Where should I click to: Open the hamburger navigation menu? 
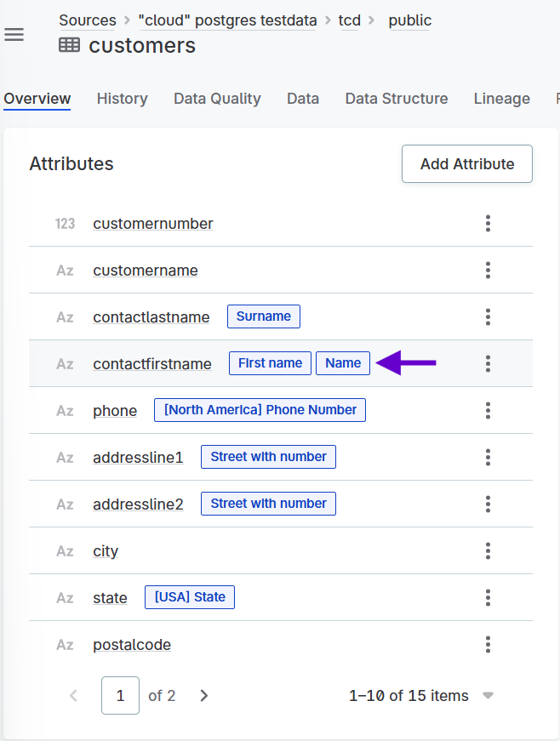[14, 34]
